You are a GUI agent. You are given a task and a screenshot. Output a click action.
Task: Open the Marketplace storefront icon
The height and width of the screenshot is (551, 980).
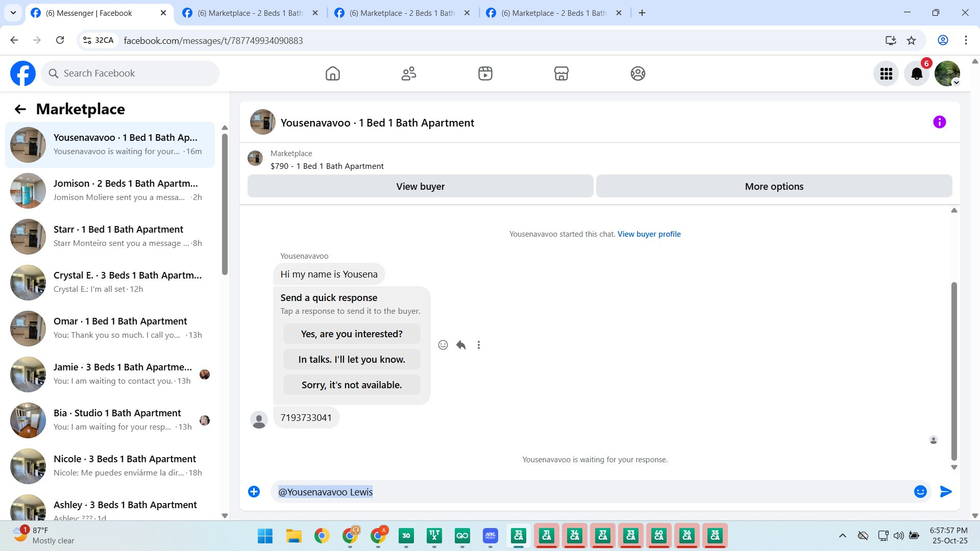point(561,73)
